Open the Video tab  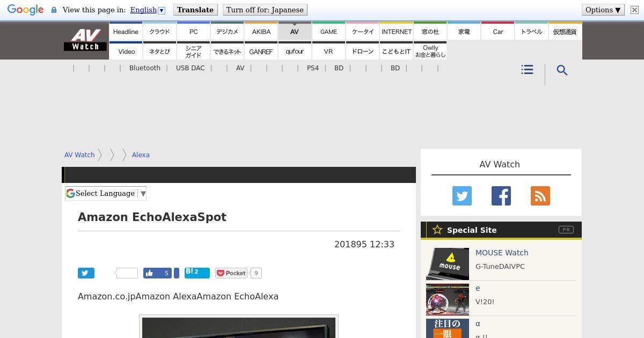(x=127, y=52)
